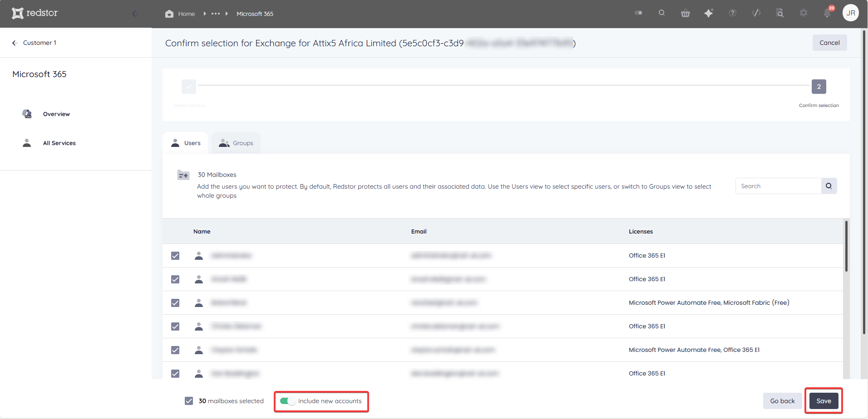The image size is (868, 419).
Task: Collapse the sidebar with the double-chevron icon
Action: click(135, 14)
